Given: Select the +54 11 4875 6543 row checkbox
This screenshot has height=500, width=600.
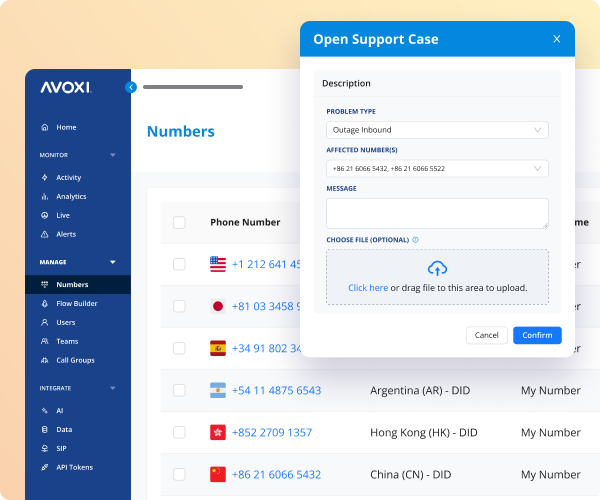Looking at the screenshot, I should pos(179,391).
